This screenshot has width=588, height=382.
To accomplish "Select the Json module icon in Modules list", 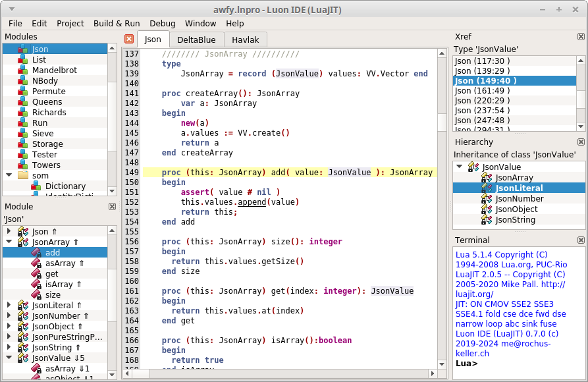I will click(24, 48).
